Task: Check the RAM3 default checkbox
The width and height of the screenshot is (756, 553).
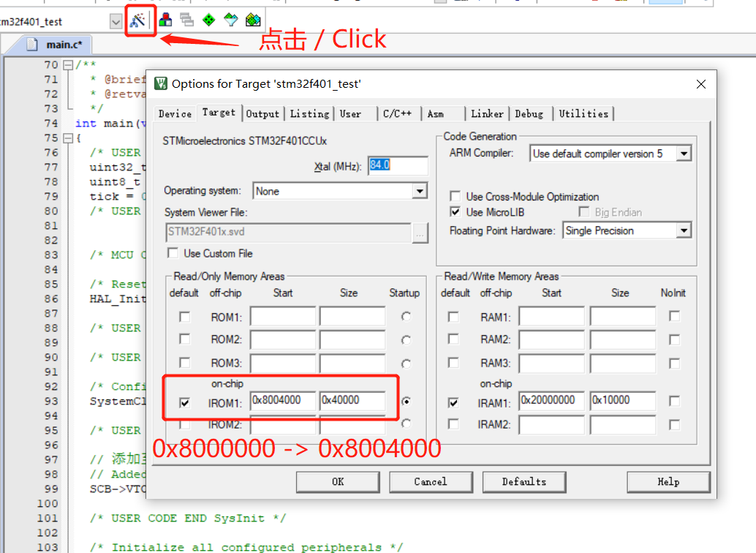Action: [453, 362]
